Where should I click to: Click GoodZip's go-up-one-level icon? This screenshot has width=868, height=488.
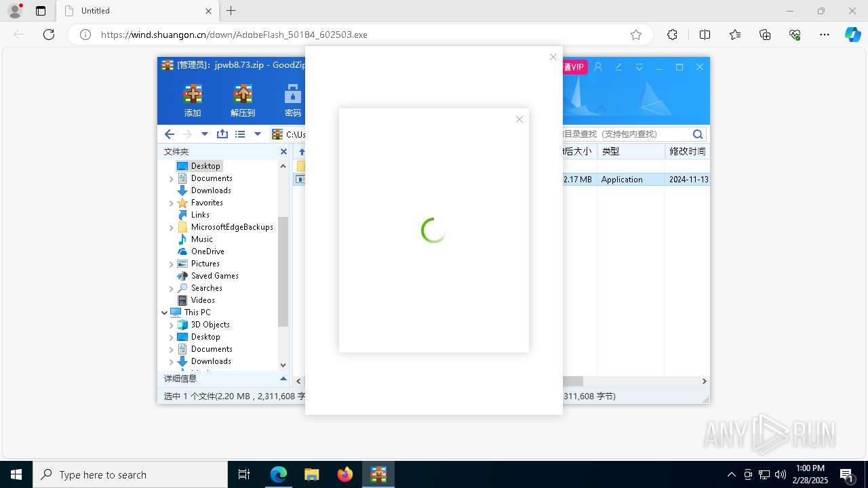(222, 134)
